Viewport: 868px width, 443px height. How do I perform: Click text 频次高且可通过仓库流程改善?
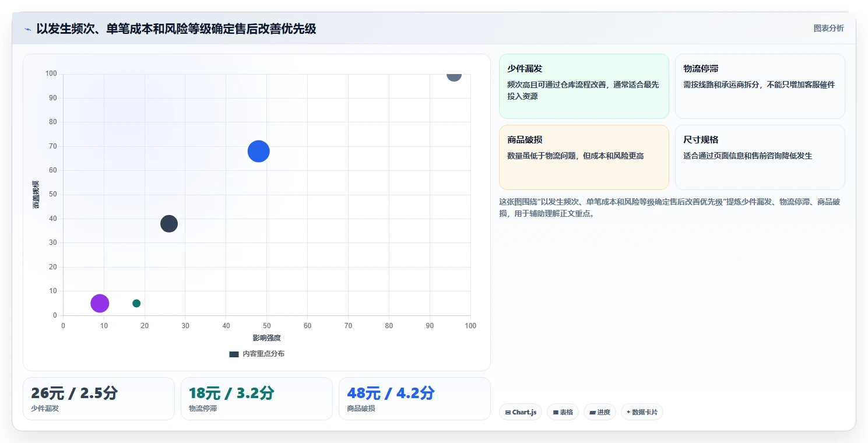(x=556, y=85)
